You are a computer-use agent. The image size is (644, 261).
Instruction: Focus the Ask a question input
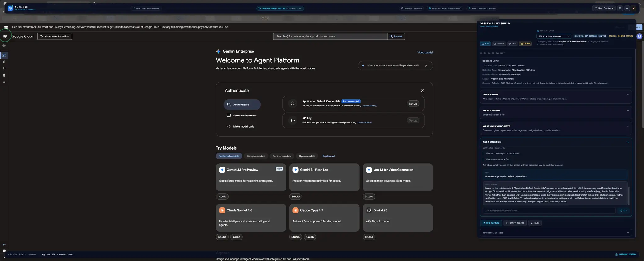coord(549,211)
